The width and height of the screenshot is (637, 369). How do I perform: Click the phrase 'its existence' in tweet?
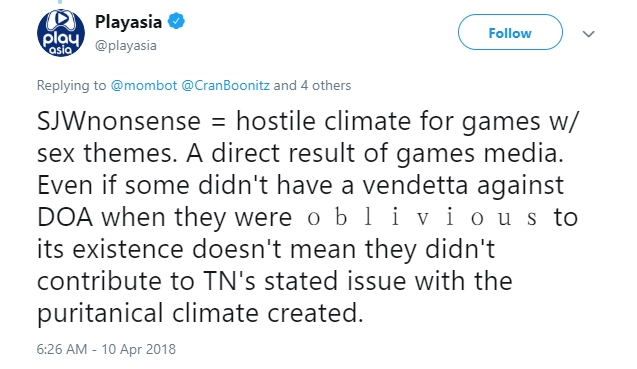pyautogui.click(x=110, y=249)
